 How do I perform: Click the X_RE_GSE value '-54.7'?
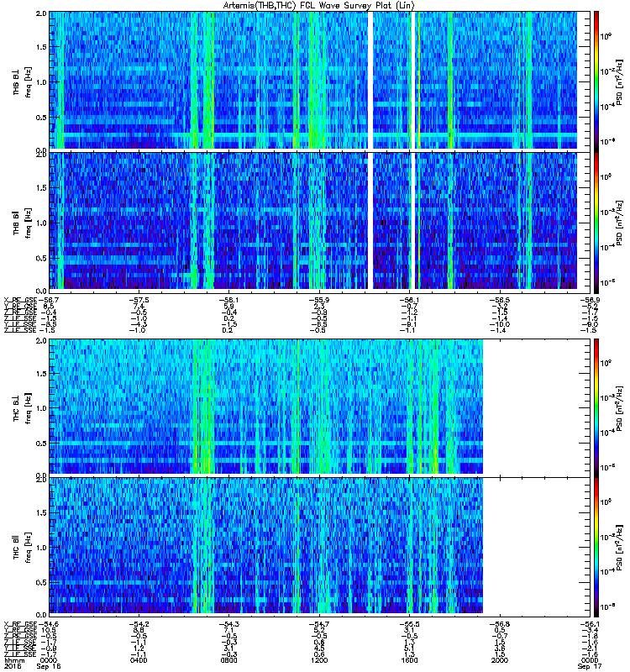tap(318, 624)
